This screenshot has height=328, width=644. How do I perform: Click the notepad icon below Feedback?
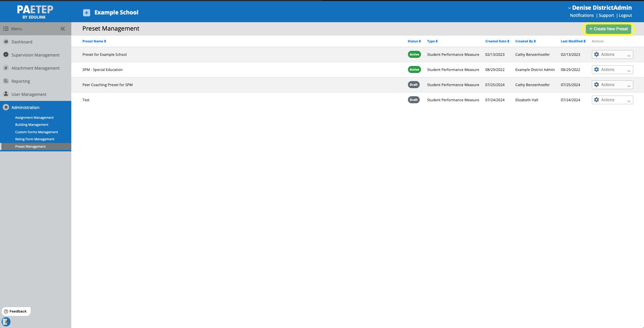click(x=6, y=322)
